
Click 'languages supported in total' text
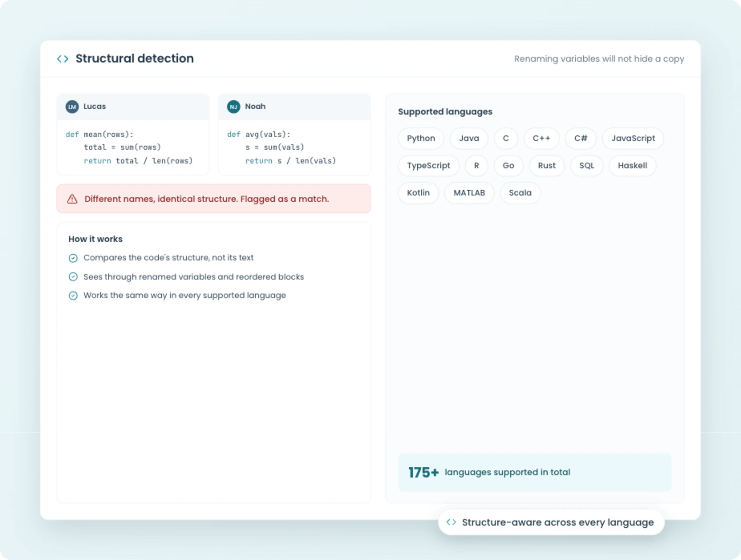tap(507, 472)
